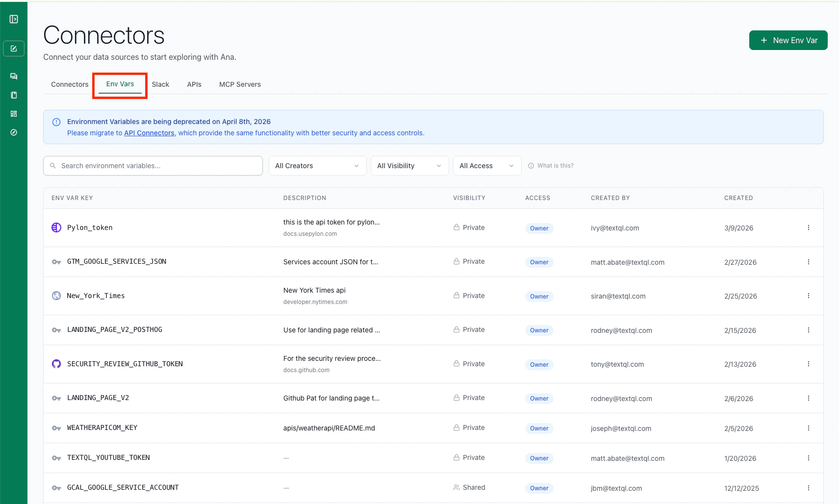Click the search magnifier icon

click(53, 166)
